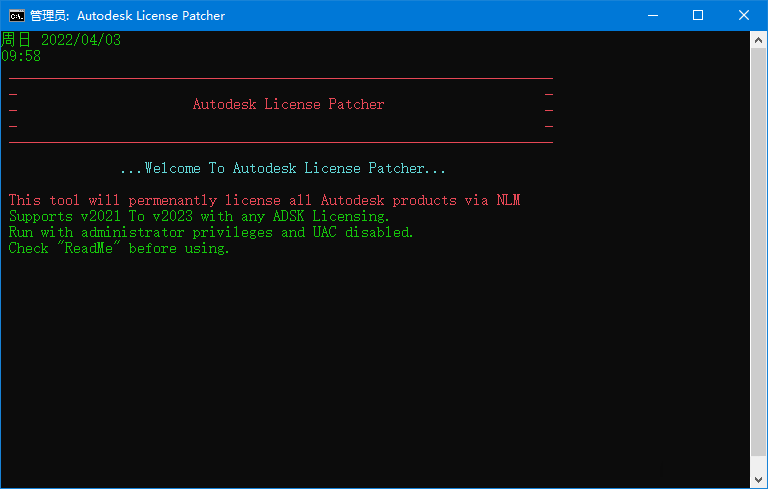Click the scrollbar down arrow
Screen dimensions: 768x489
point(758,480)
